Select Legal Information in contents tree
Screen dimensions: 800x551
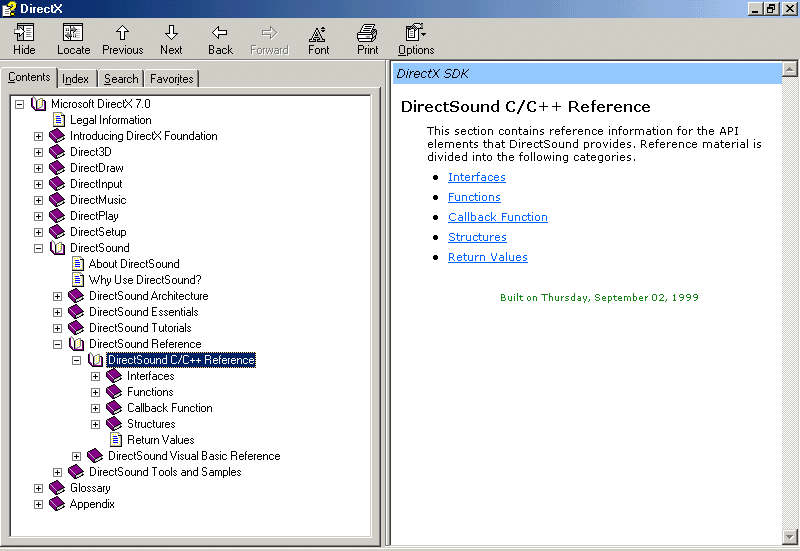click(x=110, y=120)
